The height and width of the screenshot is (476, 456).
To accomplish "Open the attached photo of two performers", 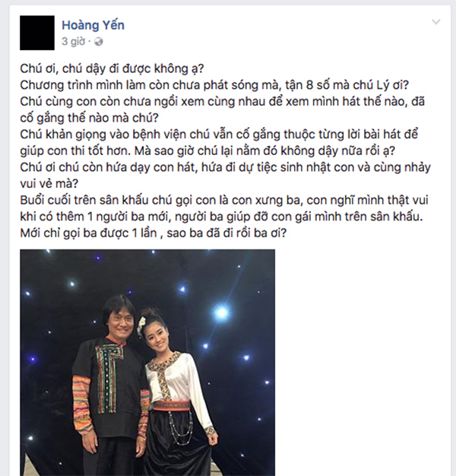I will click(147, 363).
